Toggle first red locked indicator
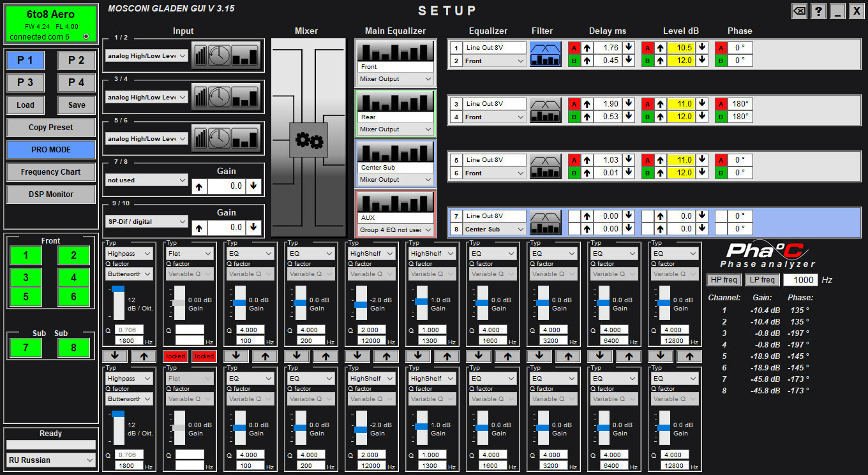868x475 pixels. [x=175, y=356]
